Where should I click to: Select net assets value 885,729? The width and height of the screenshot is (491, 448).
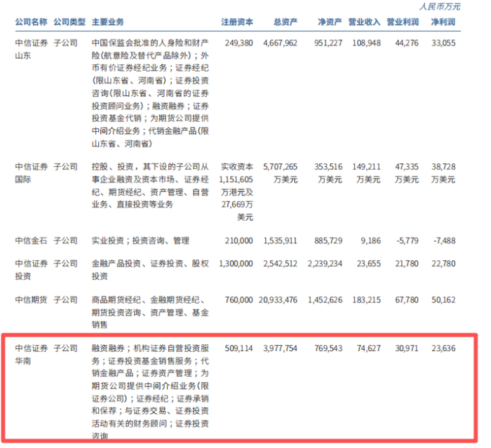328,240
